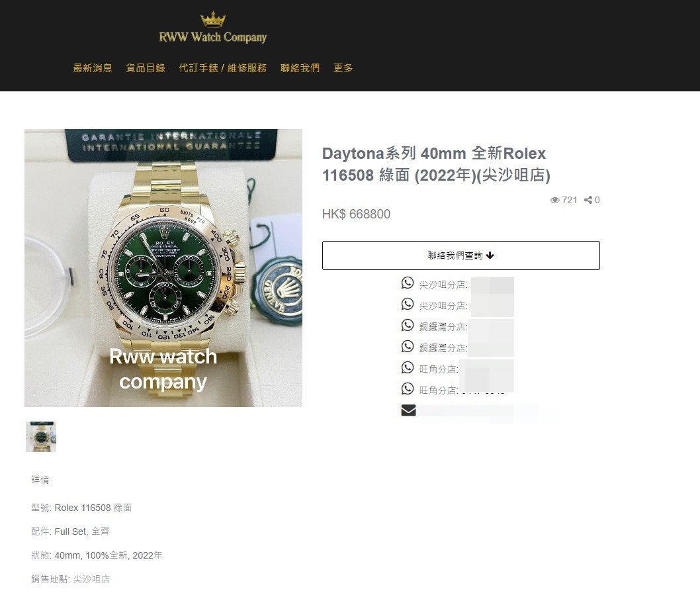This screenshot has height=599, width=700.
Task: Select the small watch thumbnail image
Action: 41,437
